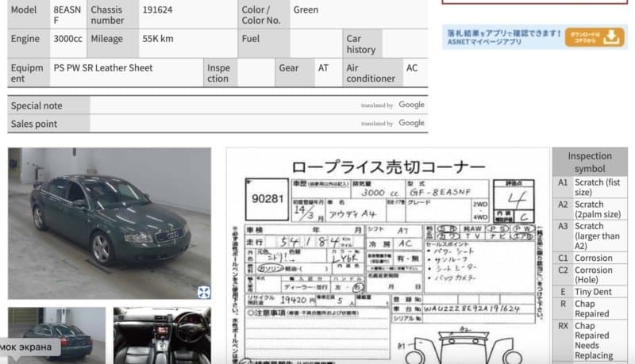
Task: Click the A2 Scratch (2palm size) row
Action: click(590, 209)
